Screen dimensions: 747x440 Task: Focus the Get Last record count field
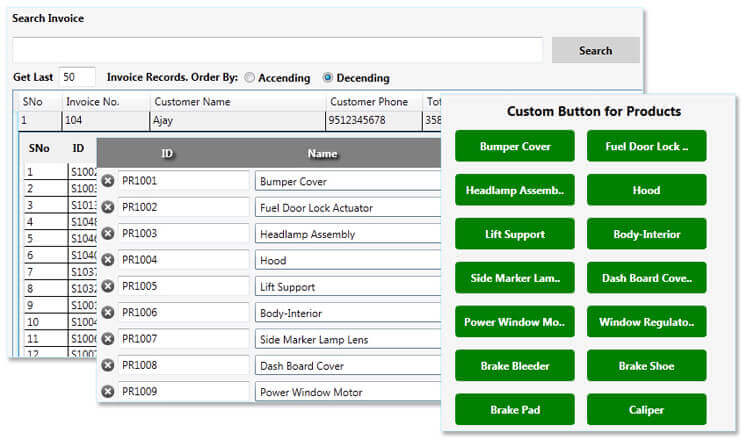coord(78,77)
